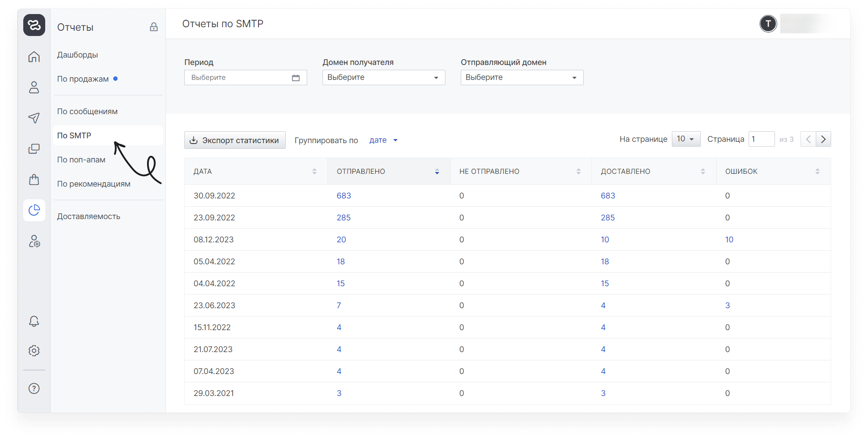The image size is (868, 439).
Task: Click Экспорт статистики button
Action: click(235, 140)
